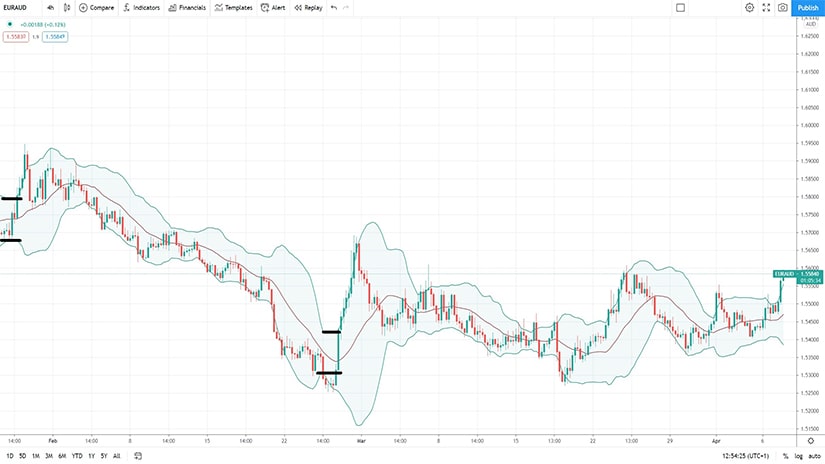Change the 4h timeframe interval
Viewport: 825px width, 464px height.
[50, 8]
